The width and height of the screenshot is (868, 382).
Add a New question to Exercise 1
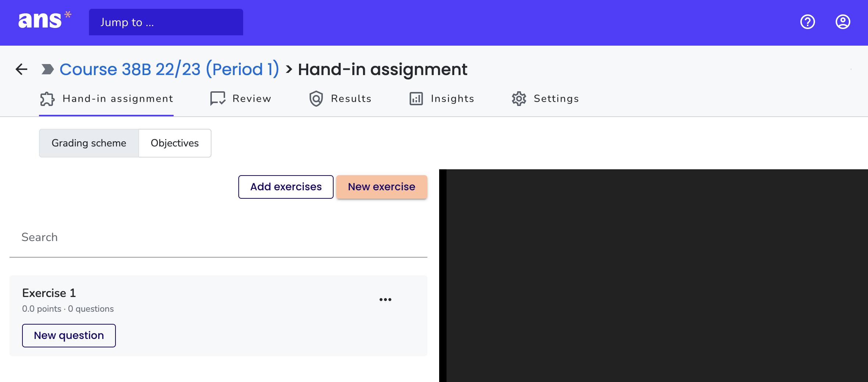(68, 335)
